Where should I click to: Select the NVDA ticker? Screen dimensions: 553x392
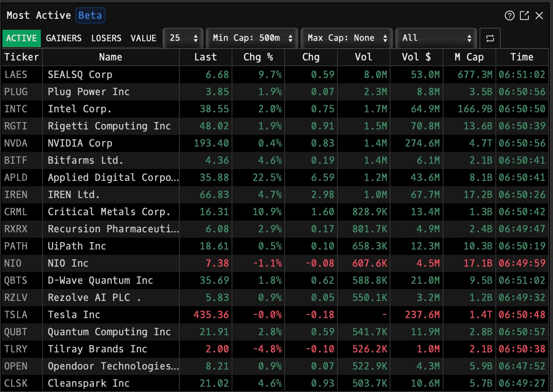click(16, 143)
